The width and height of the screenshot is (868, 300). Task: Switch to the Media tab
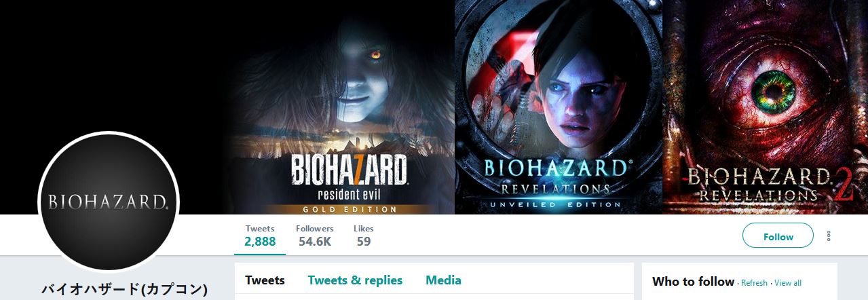(x=443, y=280)
